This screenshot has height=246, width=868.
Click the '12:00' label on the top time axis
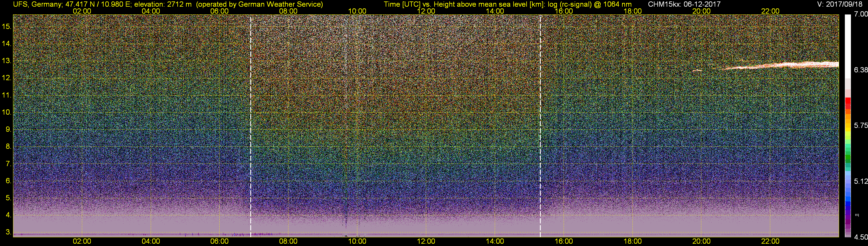coord(426,11)
